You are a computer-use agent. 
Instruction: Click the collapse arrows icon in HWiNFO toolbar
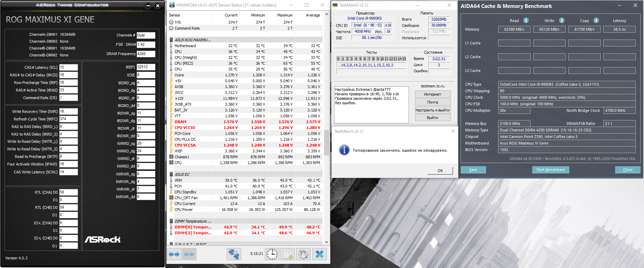click(189, 254)
